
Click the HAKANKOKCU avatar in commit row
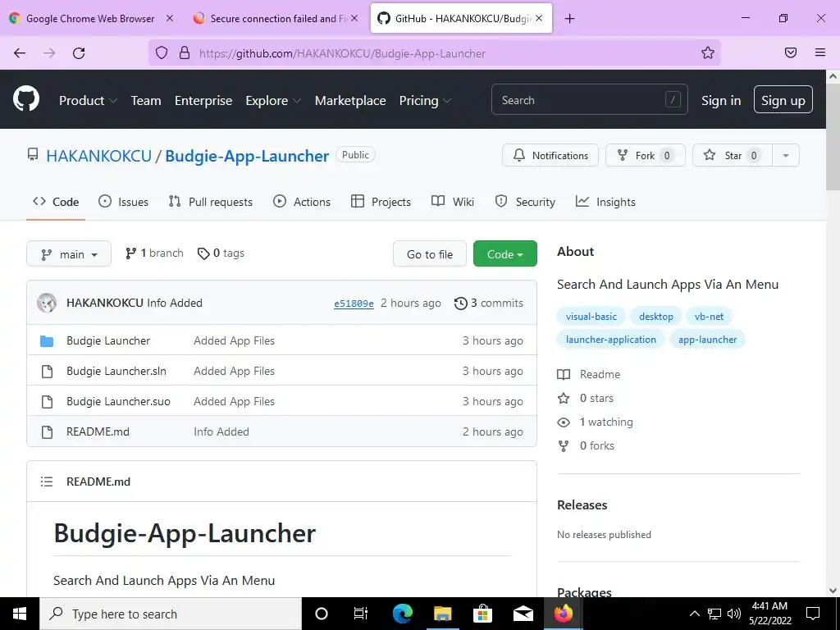coord(47,303)
